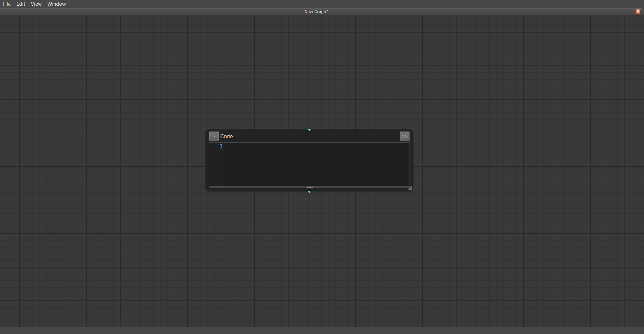Click the body of the Code node
This screenshot has height=334, width=644.
(x=309, y=164)
